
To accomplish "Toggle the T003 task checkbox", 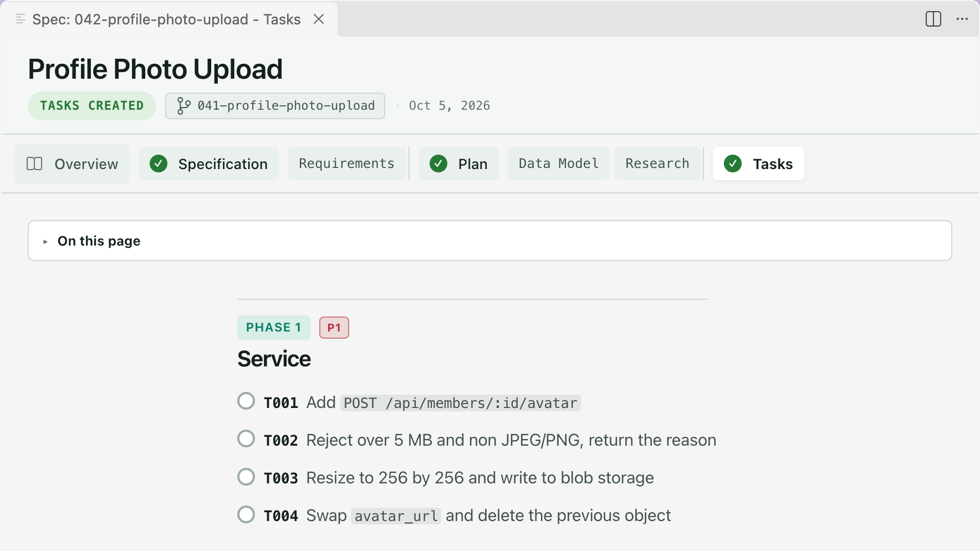I will [246, 477].
